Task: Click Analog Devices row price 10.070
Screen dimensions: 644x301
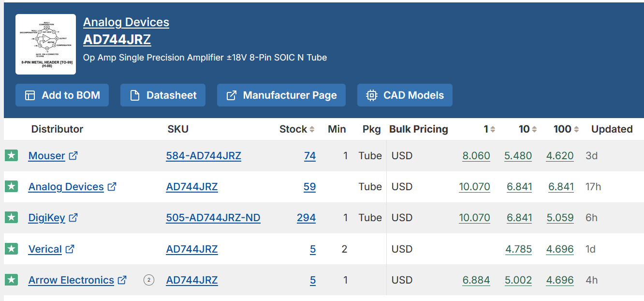Action: pyautogui.click(x=474, y=187)
